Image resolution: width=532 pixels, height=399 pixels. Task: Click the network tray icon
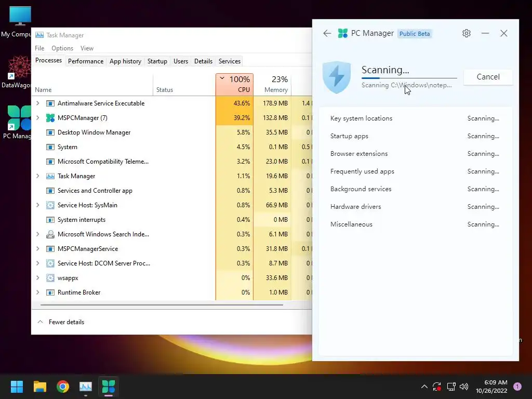451,387
